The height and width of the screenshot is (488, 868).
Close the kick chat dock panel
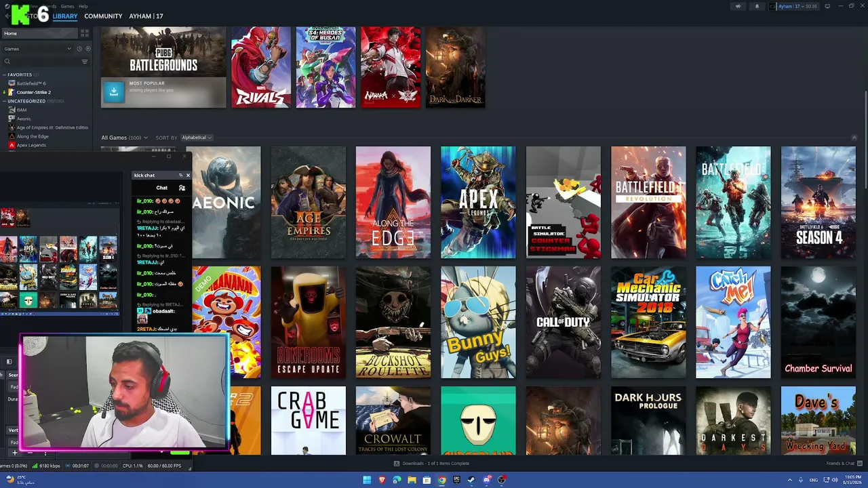[188, 176]
